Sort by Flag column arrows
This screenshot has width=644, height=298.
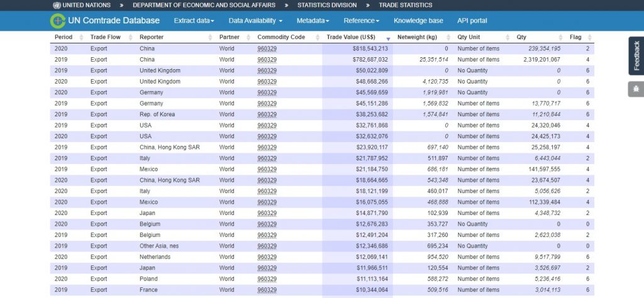[590, 37]
